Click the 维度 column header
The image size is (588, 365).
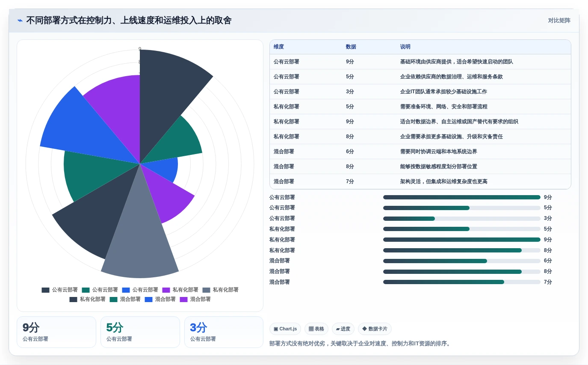point(279,47)
